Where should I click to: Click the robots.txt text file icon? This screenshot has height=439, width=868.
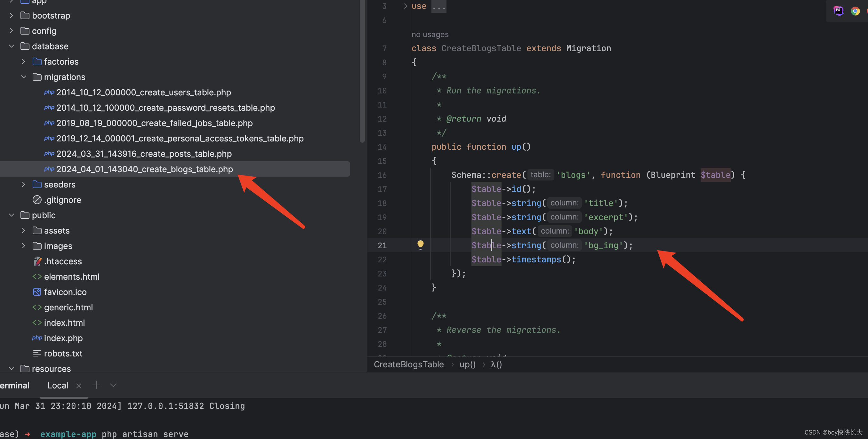pos(37,353)
